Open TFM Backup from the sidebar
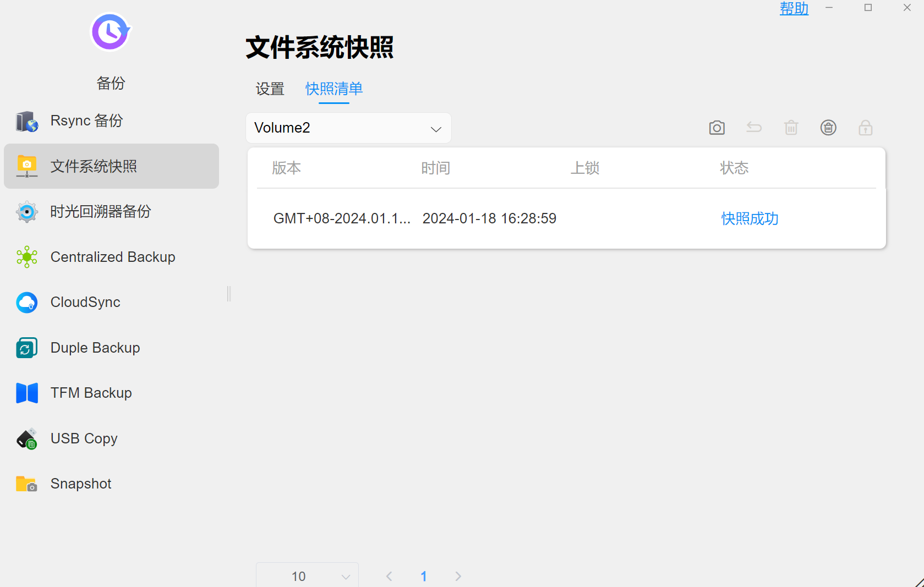 pyautogui.click(x=91, y=393)
